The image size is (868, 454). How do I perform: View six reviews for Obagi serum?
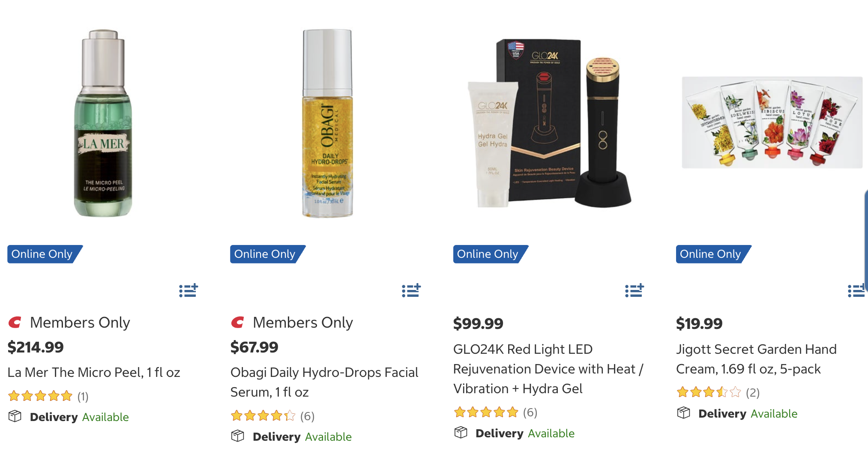(x=272, y=416)
